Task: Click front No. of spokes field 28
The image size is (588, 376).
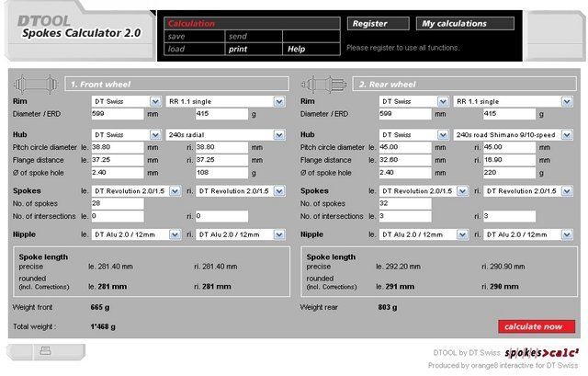Action: pos(118,204)
